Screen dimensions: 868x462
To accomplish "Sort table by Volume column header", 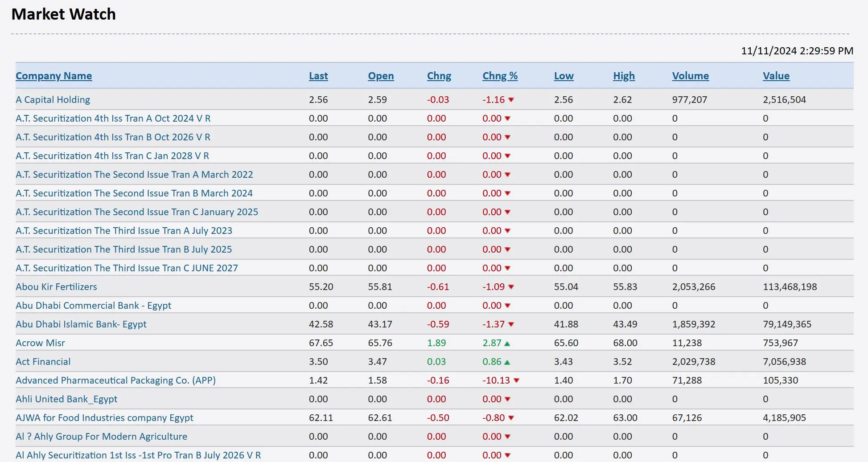I will pos(691,76).
